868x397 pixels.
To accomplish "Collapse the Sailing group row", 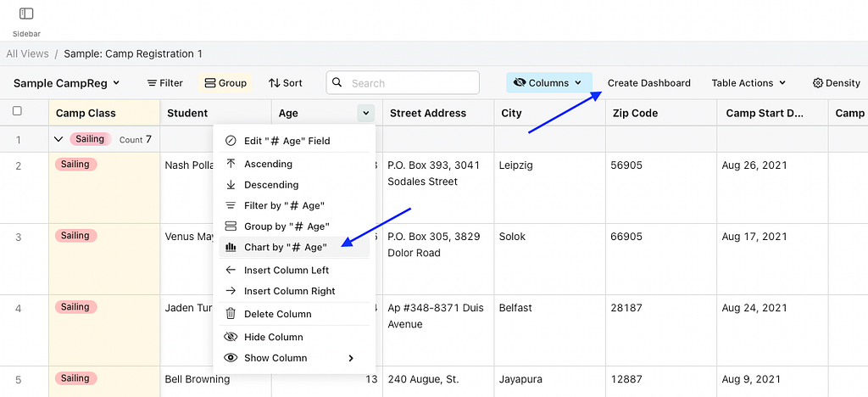I will point(58,139).
